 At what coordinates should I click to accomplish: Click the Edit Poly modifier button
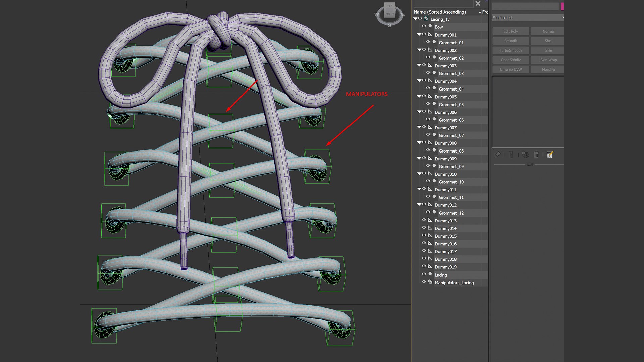pos(511,31)
